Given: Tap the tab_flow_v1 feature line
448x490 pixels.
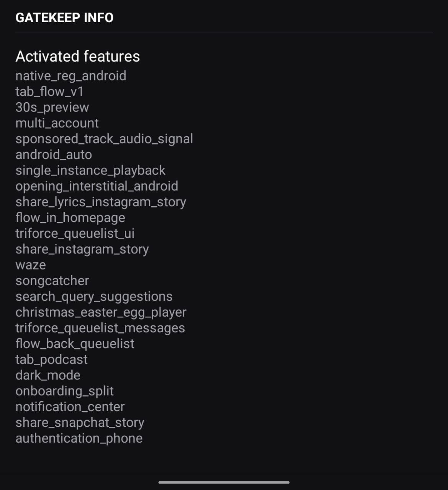Looking at the screenshot, I should 49,91.
